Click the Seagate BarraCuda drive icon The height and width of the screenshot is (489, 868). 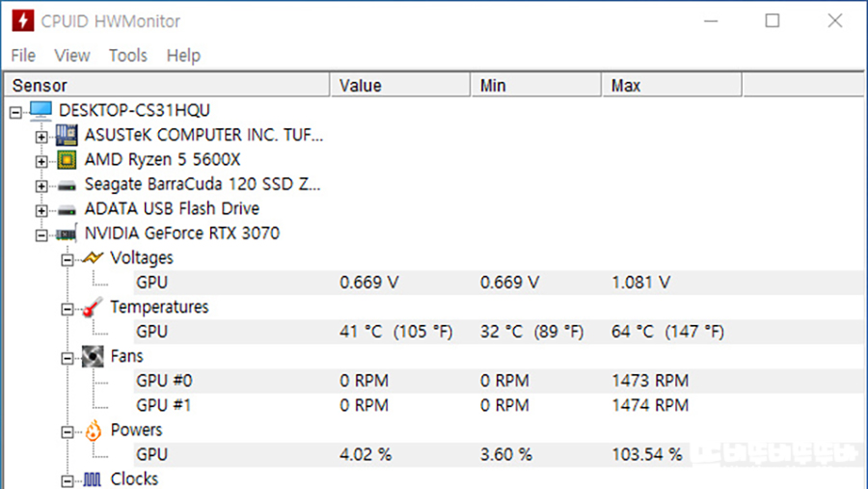click(67, 186)
